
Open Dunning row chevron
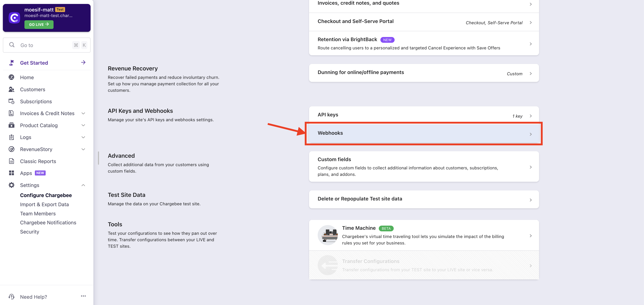(530, 73)
